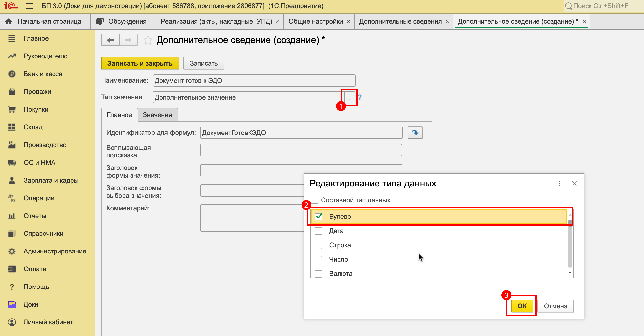The width and height of the screenshot is (644, 336).
Task: Open Зарплата и кадры section
Action: (51, 180)
